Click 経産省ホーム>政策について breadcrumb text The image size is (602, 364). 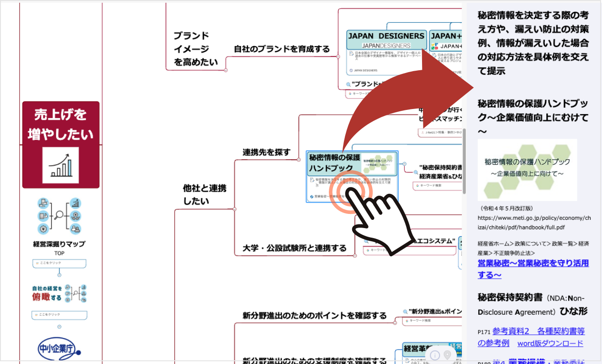533,248
